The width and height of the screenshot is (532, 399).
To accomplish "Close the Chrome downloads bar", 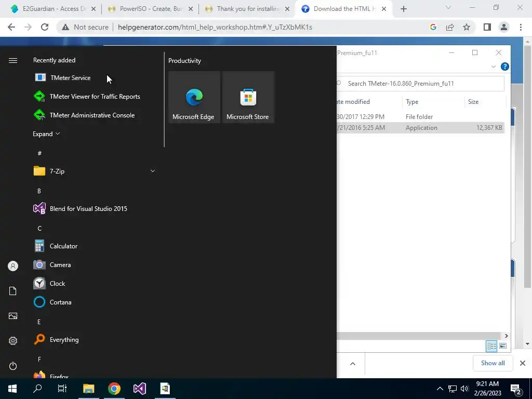I will pos(523,363).
